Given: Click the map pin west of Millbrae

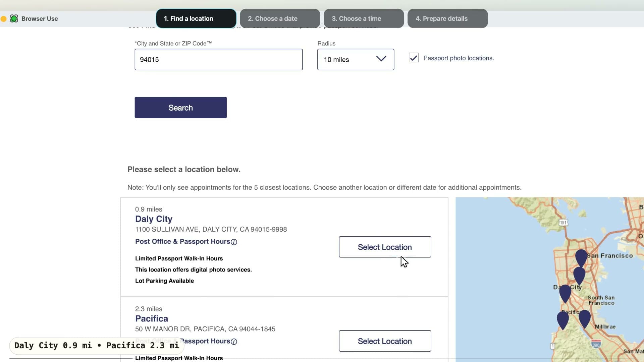Looking at the screenshot, I should coord(585,318).
